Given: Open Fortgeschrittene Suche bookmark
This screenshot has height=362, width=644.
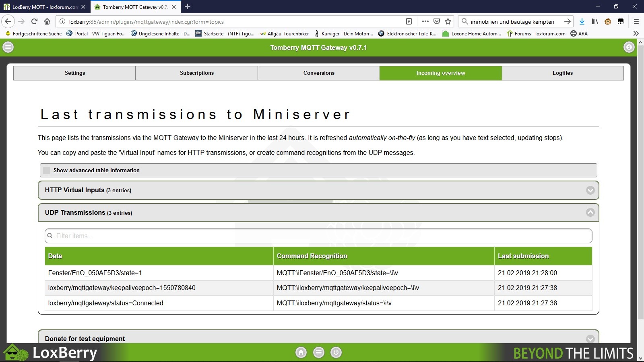Looking at the screenshot, I should click(x=34, y=34).
